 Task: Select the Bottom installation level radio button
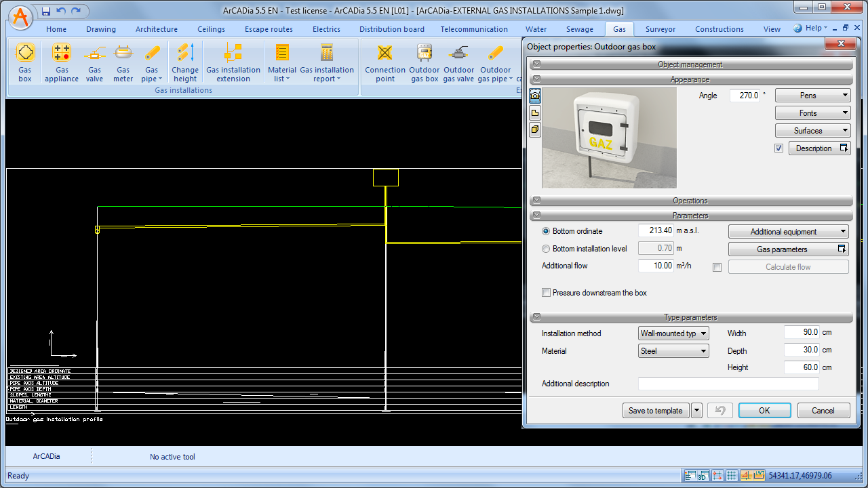[x=546, y=249]
